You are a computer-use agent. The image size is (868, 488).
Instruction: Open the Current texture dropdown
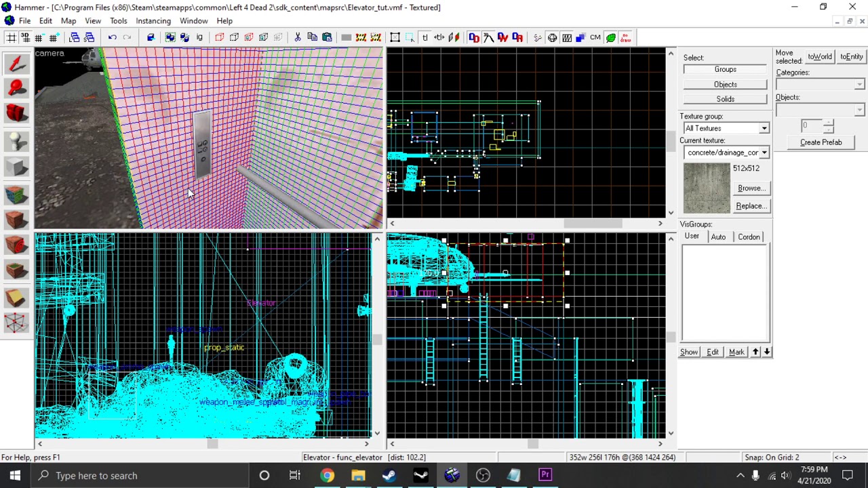point(764,153)
